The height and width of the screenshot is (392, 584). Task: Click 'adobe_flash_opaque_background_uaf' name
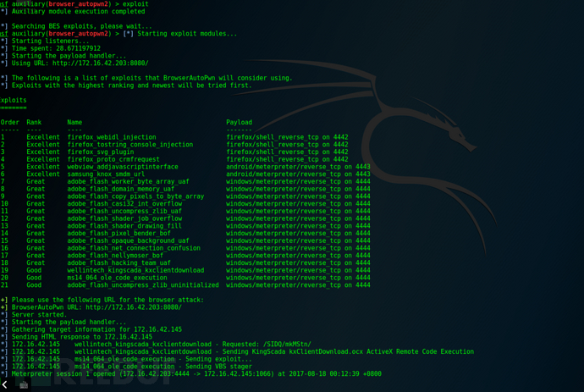pos(128,240)
